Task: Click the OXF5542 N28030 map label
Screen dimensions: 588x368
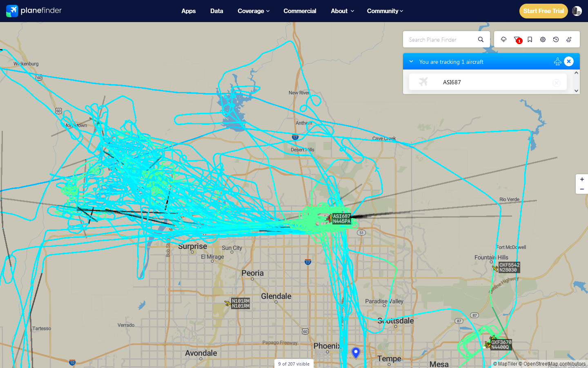Action: point(509,267)
